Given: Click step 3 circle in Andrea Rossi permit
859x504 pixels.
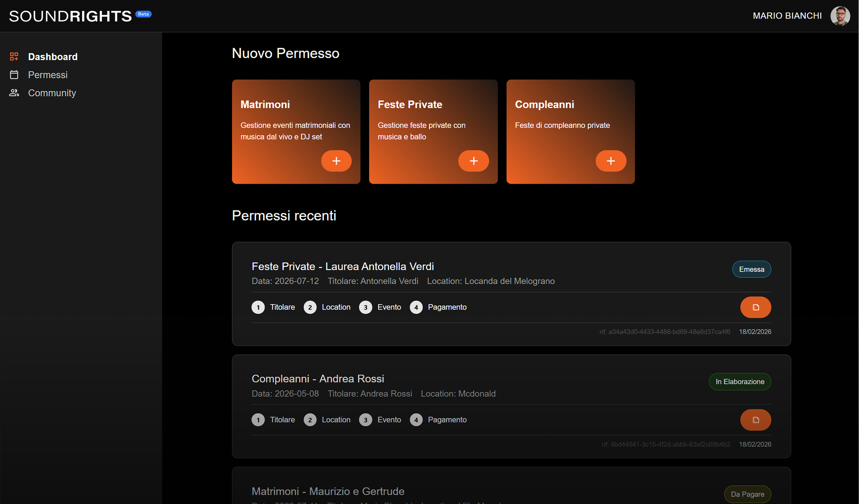Looking at the screenshot, I should pos(365,420).
